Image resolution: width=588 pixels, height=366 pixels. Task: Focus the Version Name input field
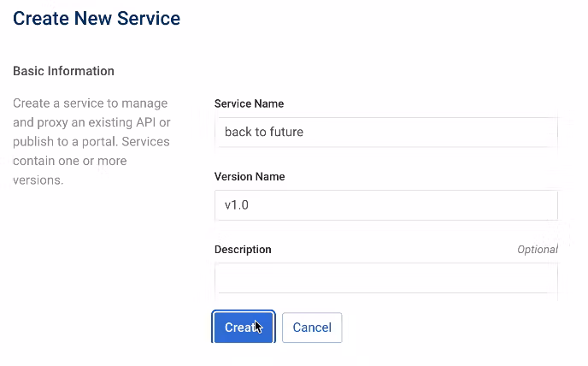coord(385,206)
